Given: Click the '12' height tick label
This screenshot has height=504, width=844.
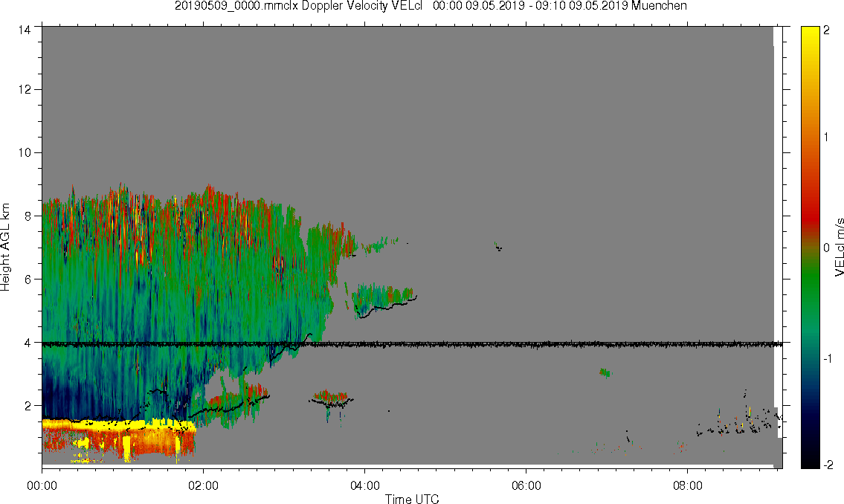Looking at the screenshot, I should 25,89.
